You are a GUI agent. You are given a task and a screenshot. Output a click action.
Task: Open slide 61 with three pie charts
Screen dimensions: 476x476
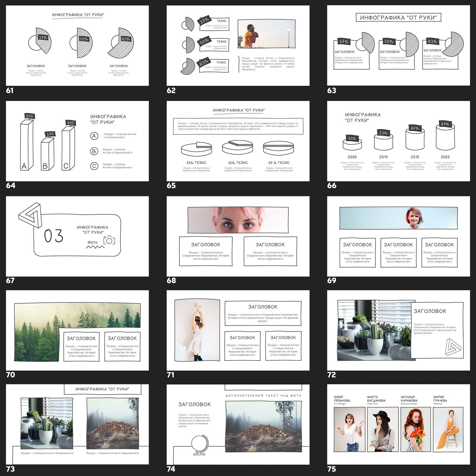click(77, 46)
